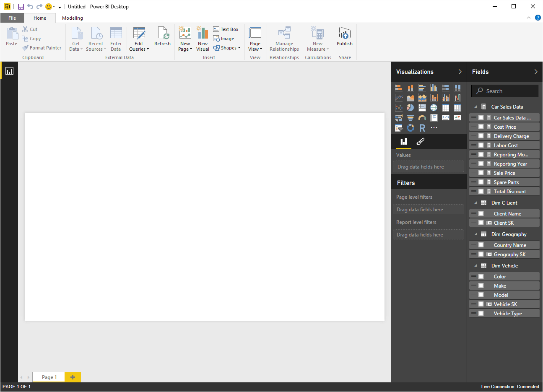Collapse the Fields pane chevron

pos(536,72)
